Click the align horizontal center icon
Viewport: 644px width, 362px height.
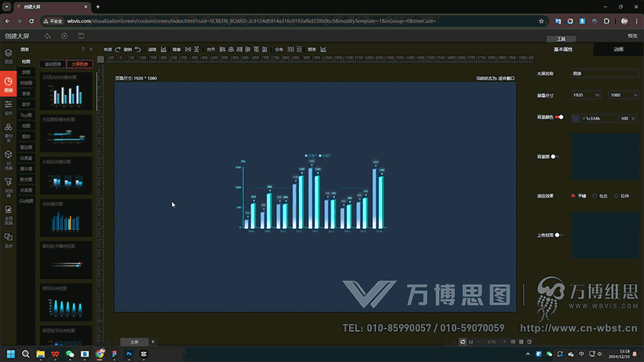click(x=231, y=49)
